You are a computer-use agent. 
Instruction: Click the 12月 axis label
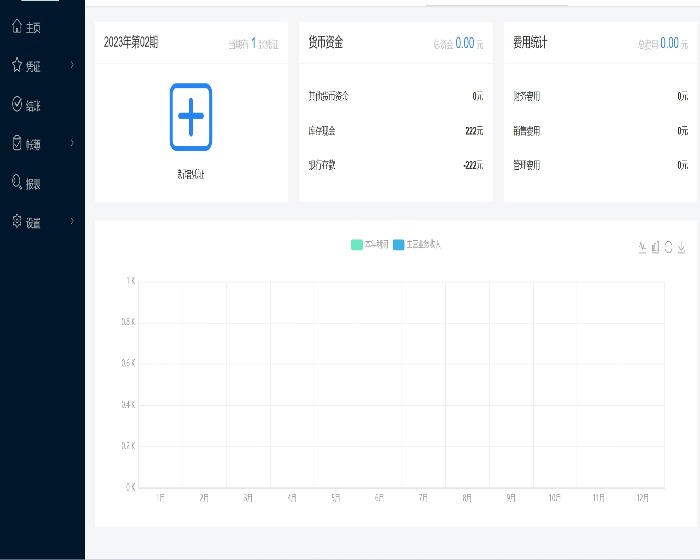pos(643,497)
